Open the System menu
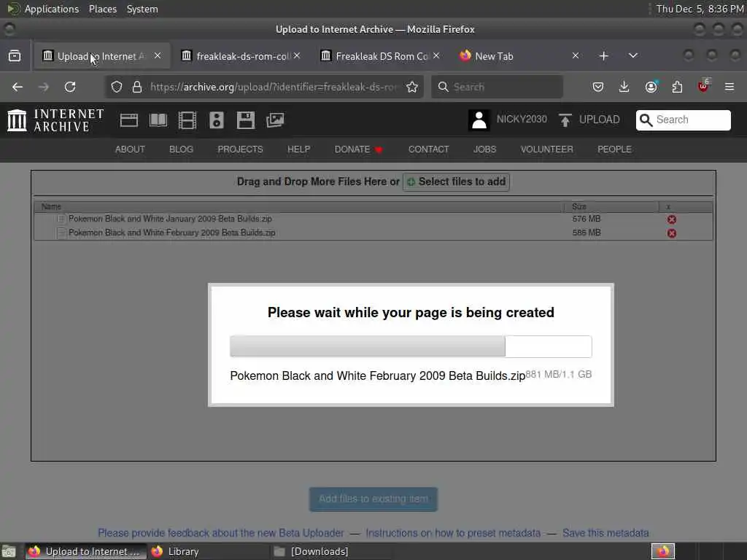 (x=142, y=9)
